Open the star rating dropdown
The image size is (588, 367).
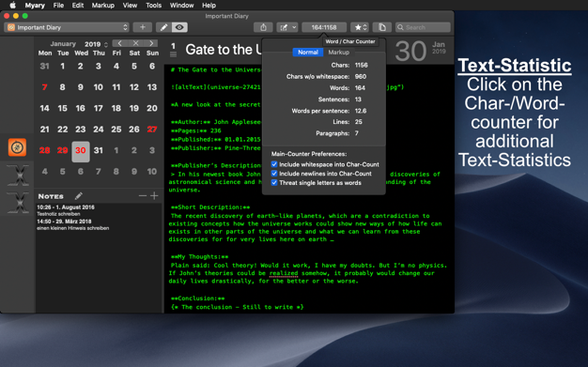[359, 27]
